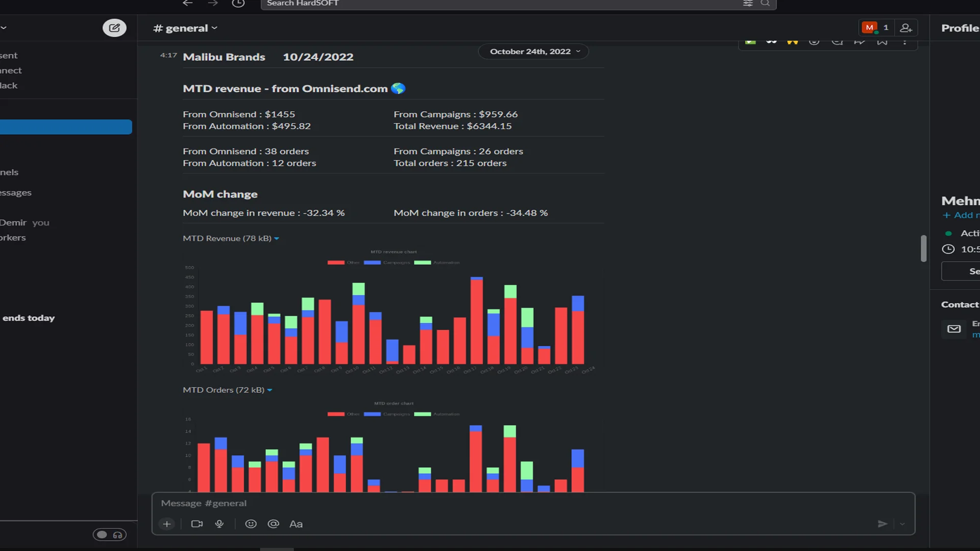The width and height of the screenshot is (980, 551).
Task: Open the emoji picker in composer
Action: pyautogui.click(x=251, y=524)
